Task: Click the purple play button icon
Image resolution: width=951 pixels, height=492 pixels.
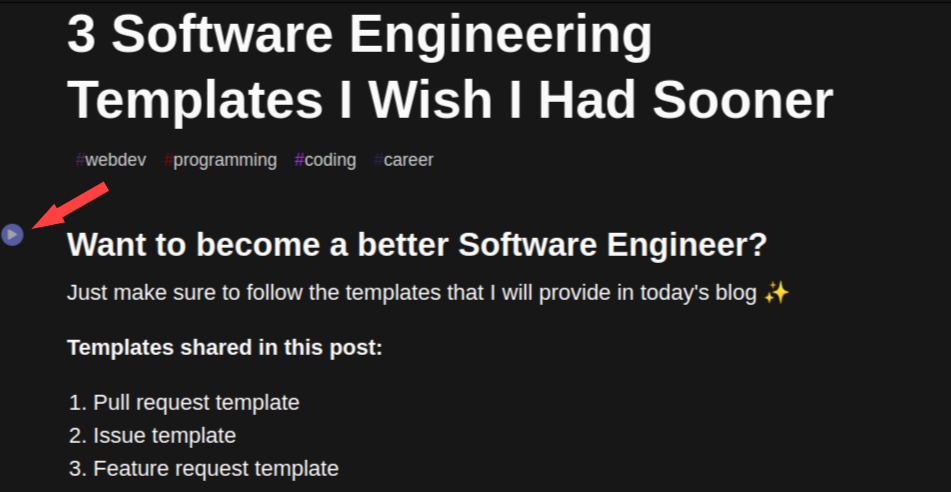Action: 12,235
